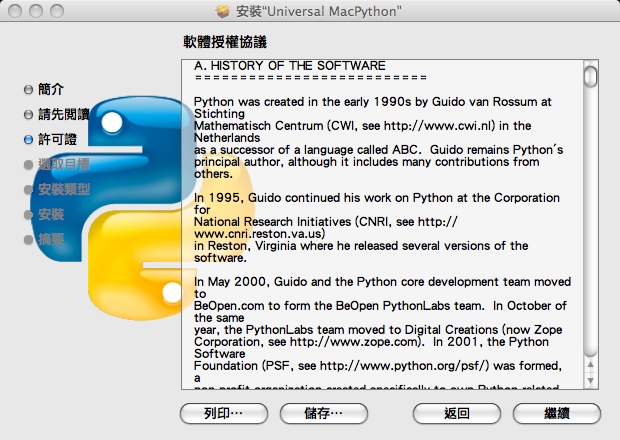Go back with the 返回 button
Image resolution: width=620 pixels, height=440 pixels.
pos(457,414)
